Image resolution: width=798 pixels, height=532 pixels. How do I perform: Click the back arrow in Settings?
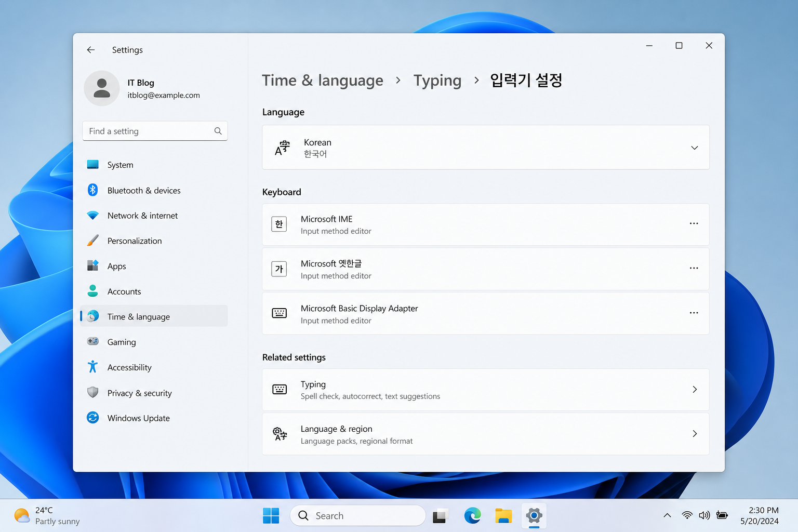(x=91, y=50)
